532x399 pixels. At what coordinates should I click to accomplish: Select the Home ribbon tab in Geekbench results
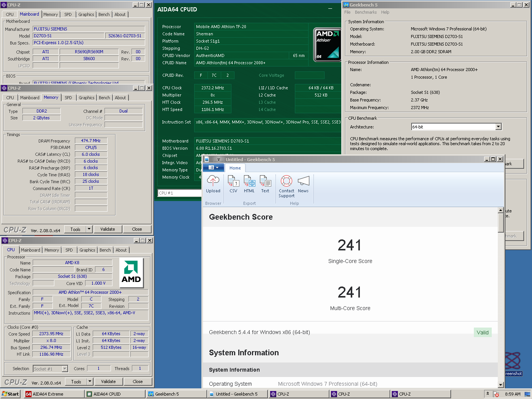click(235, 168)
